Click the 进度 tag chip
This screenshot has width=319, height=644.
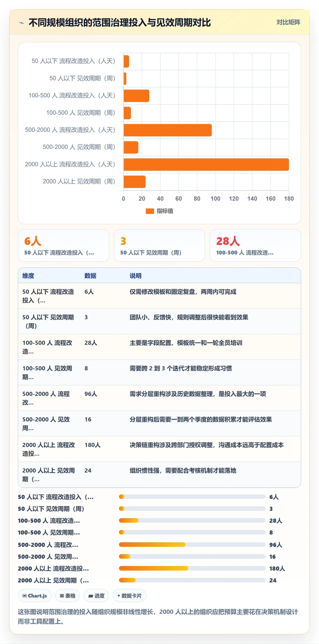click(x=96, y=595)
